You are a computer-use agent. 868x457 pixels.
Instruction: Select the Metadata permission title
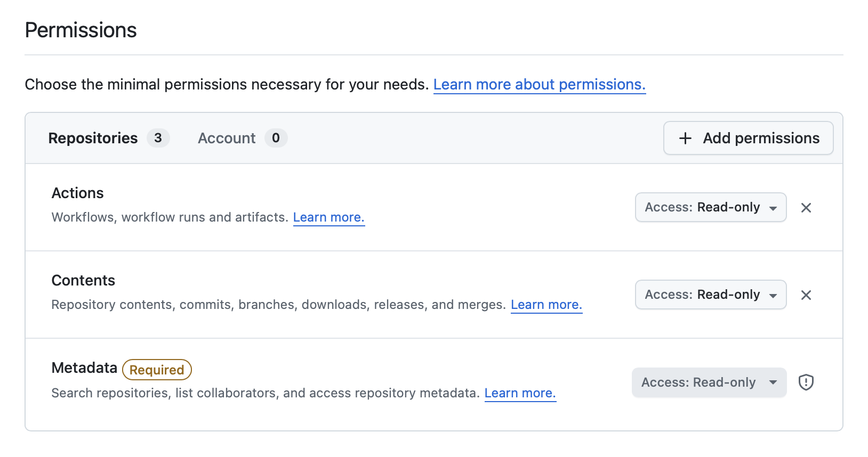pyautogui.click(x=84, y=368)
